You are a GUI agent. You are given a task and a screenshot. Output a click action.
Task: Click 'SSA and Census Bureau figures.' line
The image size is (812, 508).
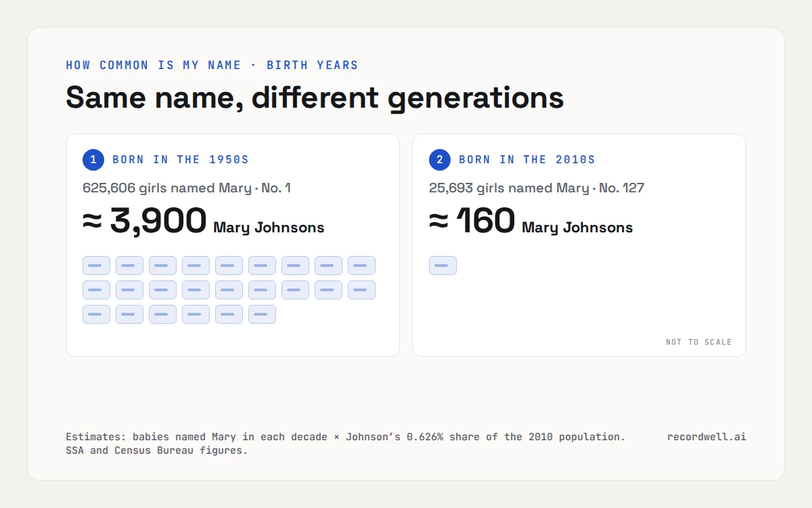157,450
